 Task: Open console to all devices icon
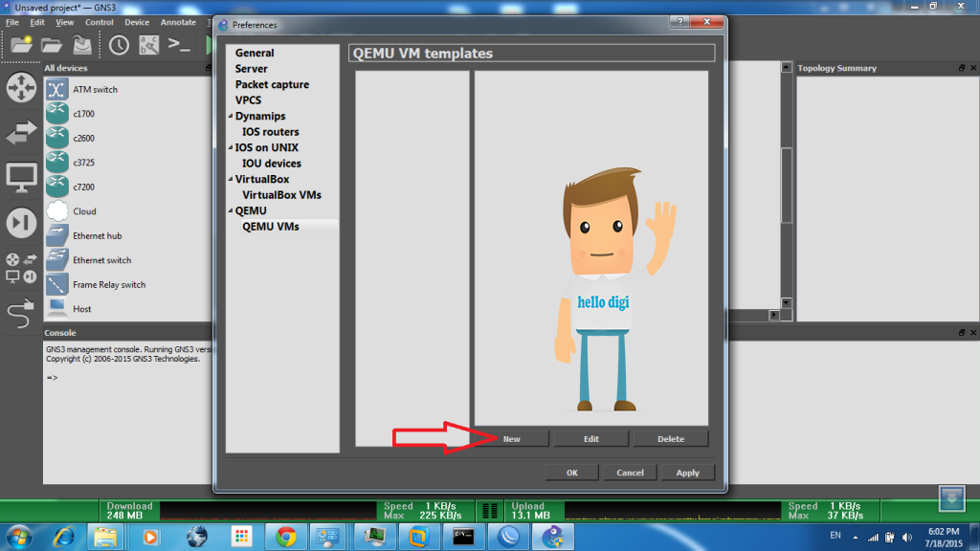pos(179,45)
